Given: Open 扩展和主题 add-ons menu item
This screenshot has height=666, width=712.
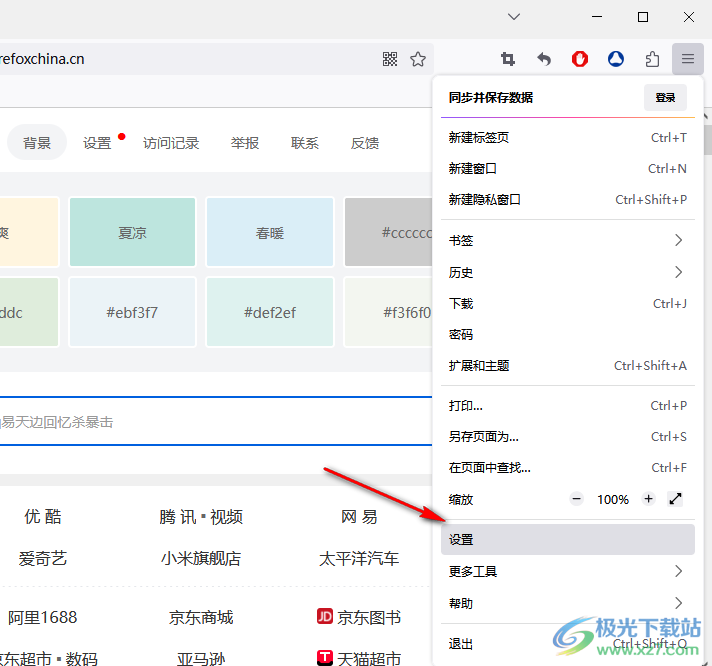Looking at the screenshot, I should tap(568, 365).
